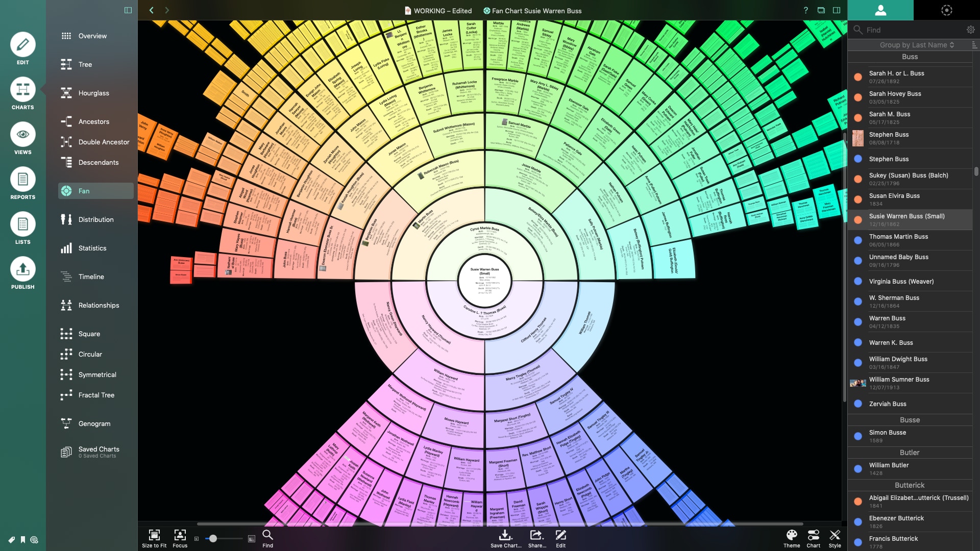Adjust the zoom slider handle

(x=213, y=538)
